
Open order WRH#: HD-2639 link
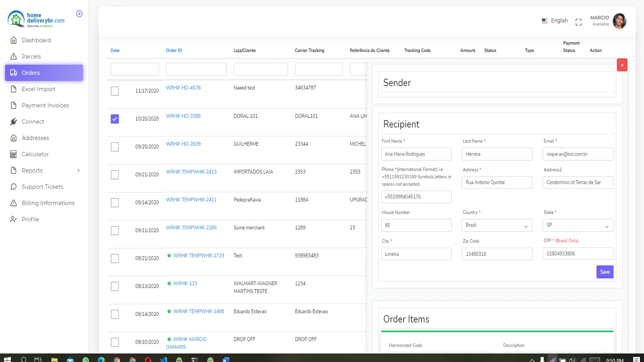click(x=183, y=144)
